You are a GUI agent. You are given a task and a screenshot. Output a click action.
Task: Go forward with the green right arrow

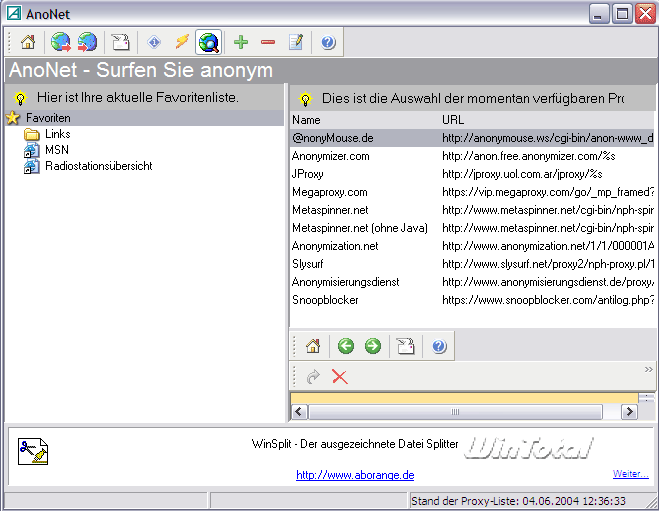point(373,346)
